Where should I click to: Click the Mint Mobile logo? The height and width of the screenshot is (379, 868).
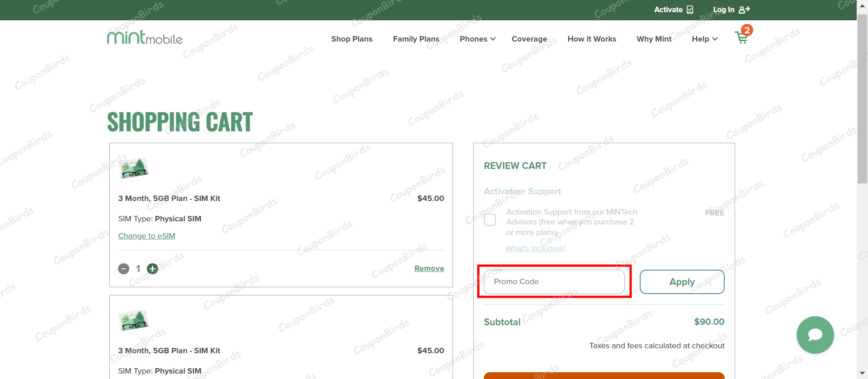click(145, 37)
